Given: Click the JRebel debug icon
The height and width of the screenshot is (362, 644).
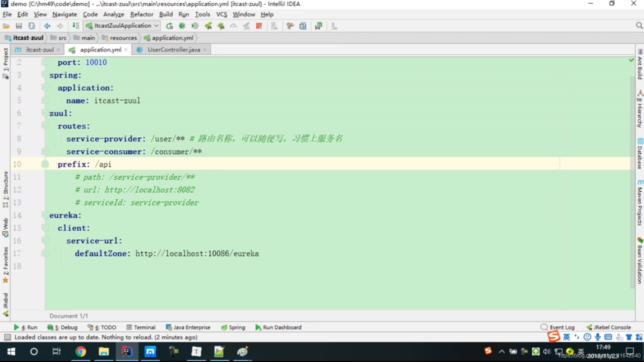Looking at the screenshot, I should click(221, 26).
